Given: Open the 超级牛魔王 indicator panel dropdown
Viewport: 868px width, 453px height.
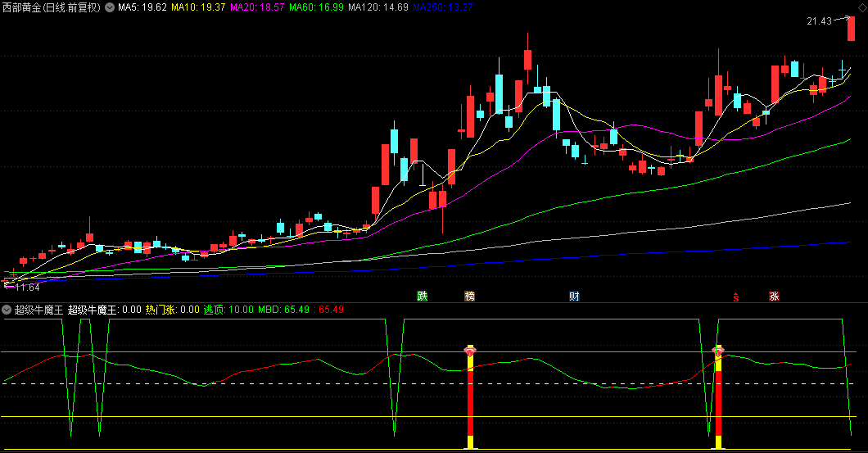Looking at the screenshot, I should pos(7,310).
